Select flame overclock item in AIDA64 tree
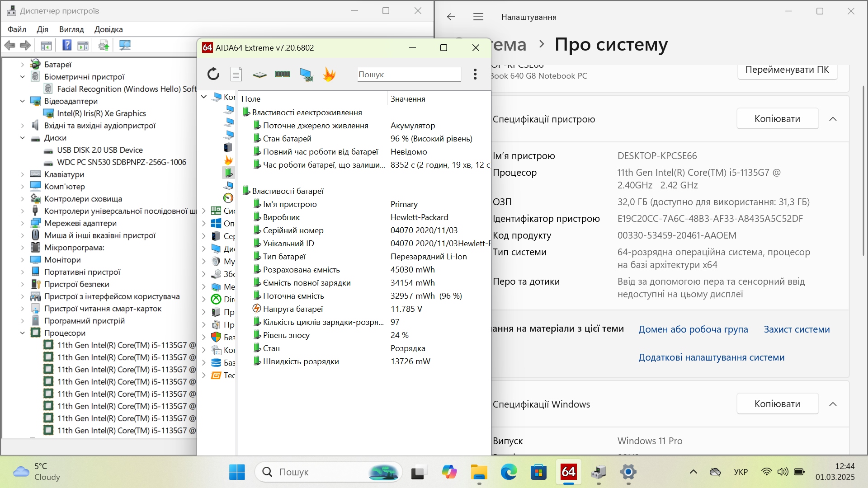This screenshot has width=868, height=488. tap(228, 160)
